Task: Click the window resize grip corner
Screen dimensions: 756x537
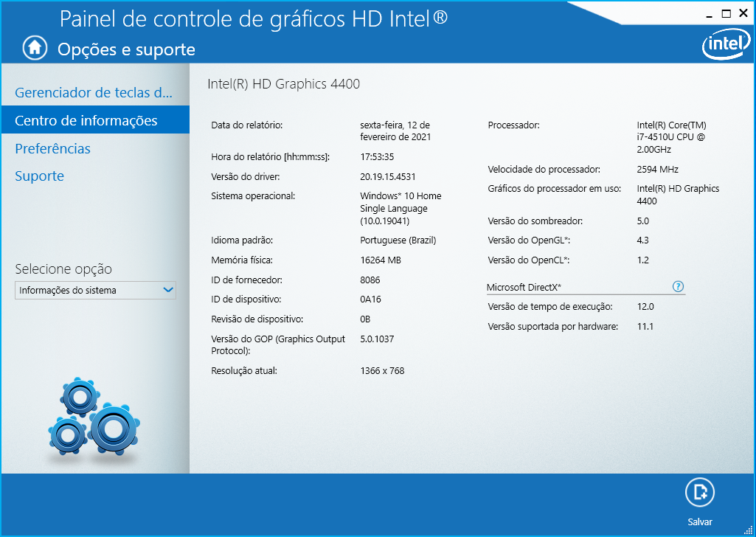Action: click(x=749, y=530)
